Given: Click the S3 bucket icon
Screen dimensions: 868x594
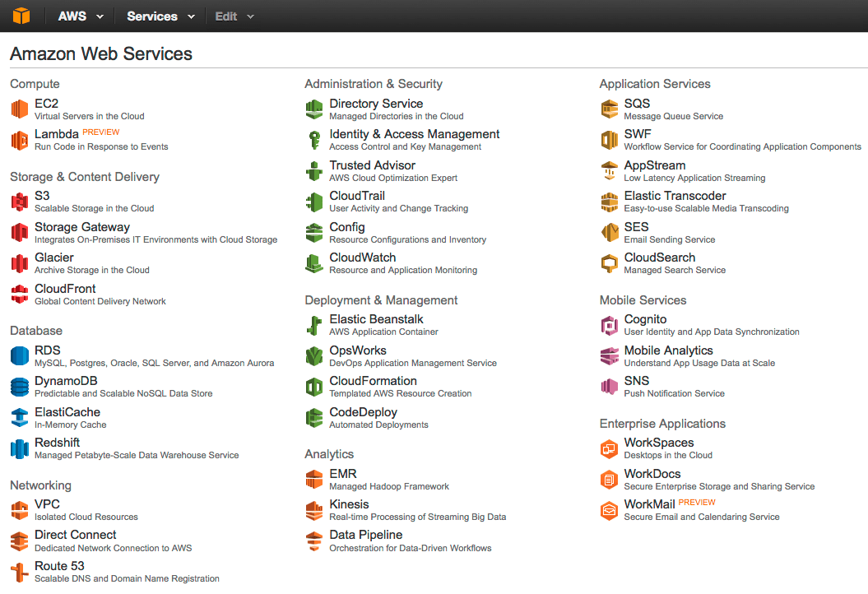Looking at the screenshot, I should [20, 201].
